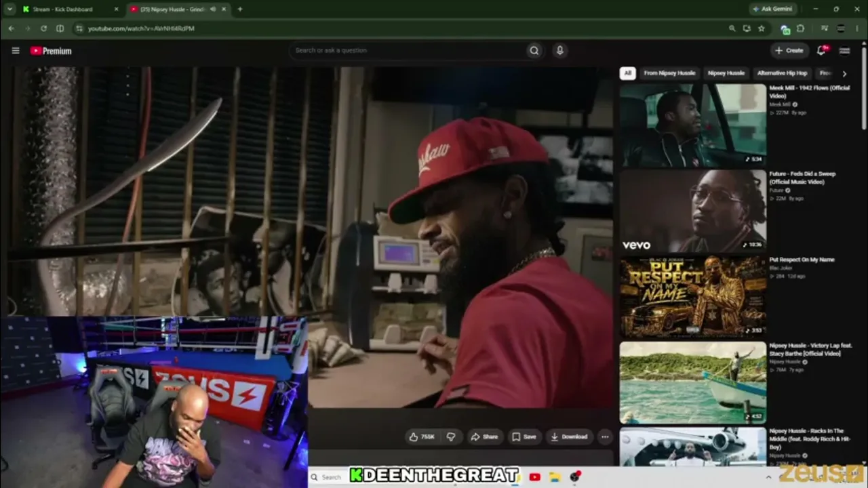
Task: Click the Put Respect On My Name thumbnail
Action: (x=692, y=296)
